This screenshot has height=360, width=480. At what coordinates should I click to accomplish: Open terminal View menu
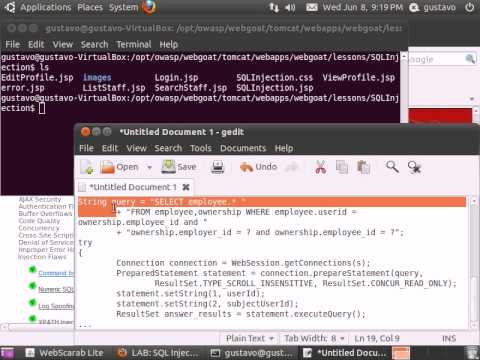point(63,44)
